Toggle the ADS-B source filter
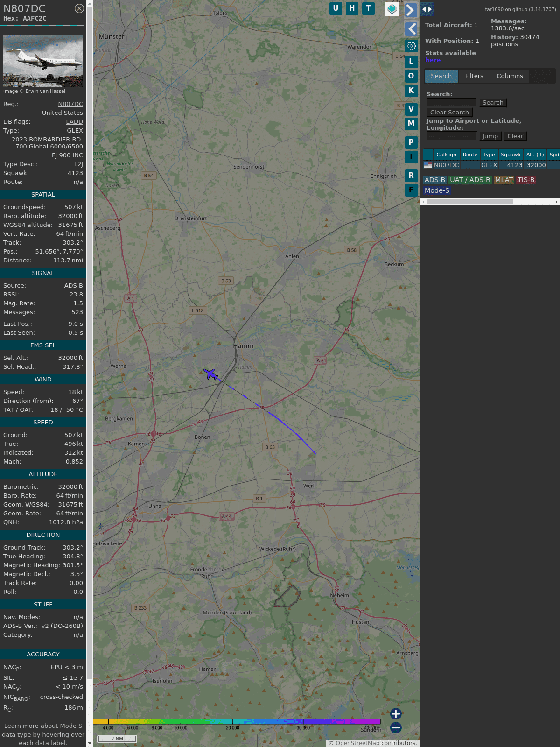The width and height of the screenshot is (560, 747). click(434, 180)
